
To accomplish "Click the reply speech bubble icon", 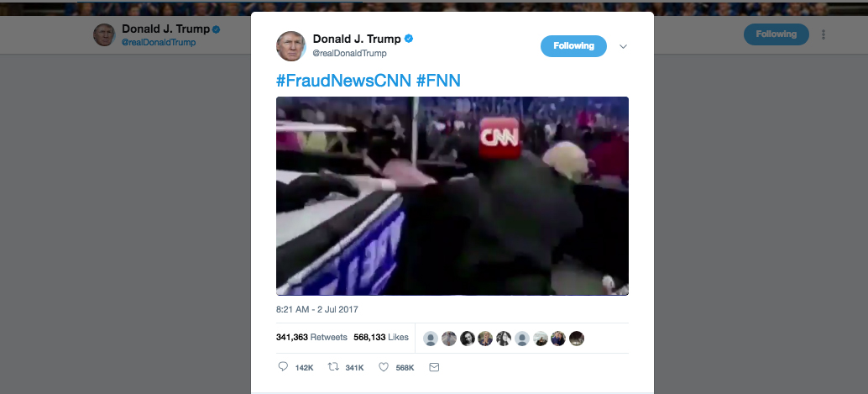I will [x=283, y=367].
